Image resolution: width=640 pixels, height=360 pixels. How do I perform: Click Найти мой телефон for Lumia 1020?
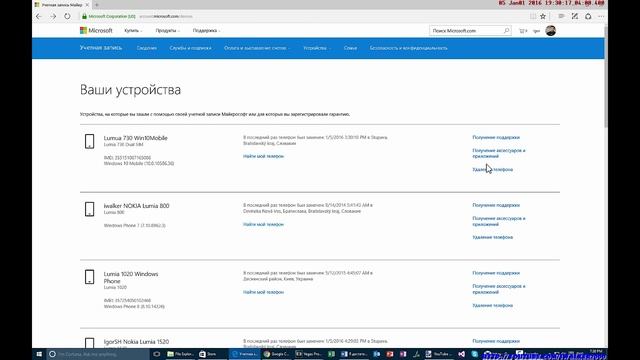263,292
